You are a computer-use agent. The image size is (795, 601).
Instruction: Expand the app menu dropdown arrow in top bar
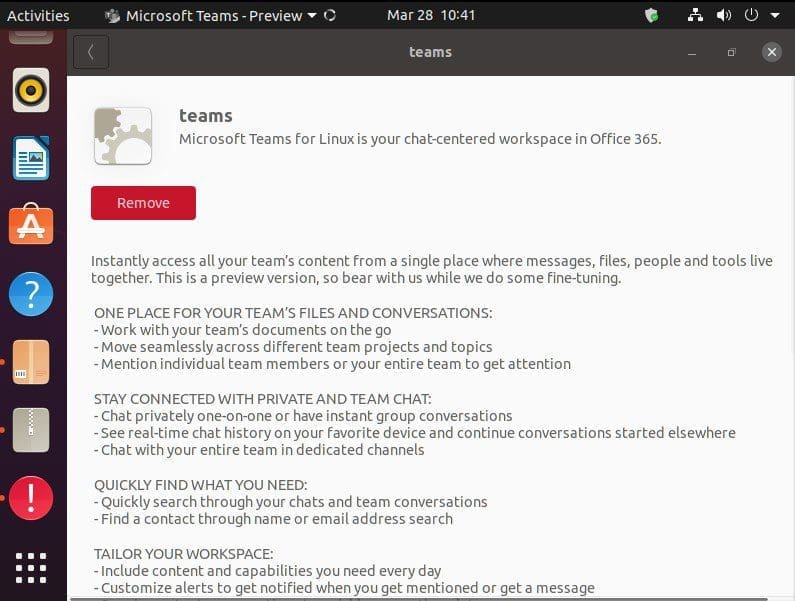tap(312, 16)
